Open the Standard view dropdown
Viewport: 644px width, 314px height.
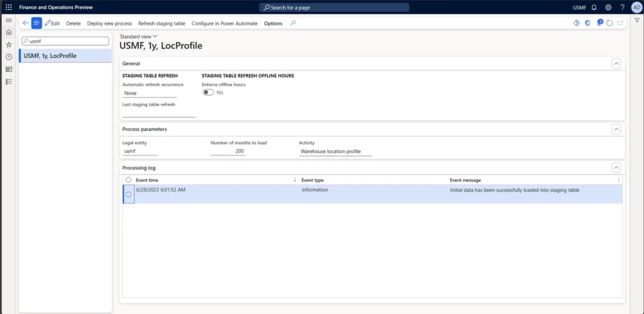[138, 36]
